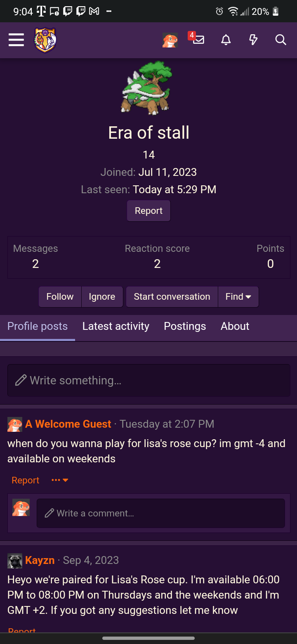Open the alerts bell icon
Image resolution: width=297 pixels, height=644 pixels.
pos(226,40)
